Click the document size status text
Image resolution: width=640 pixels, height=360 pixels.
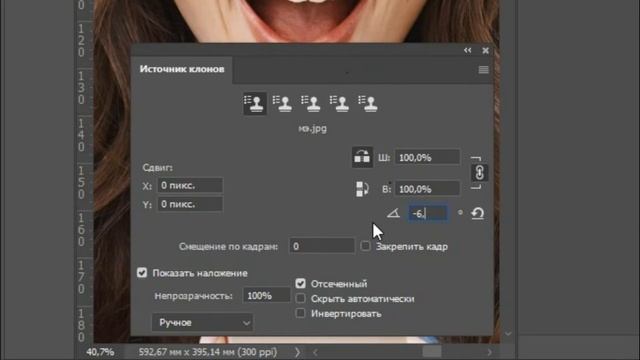click(208, 352)
